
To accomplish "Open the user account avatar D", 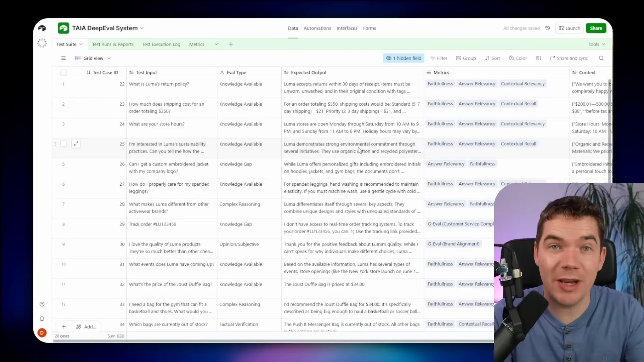I will pos(42,333).
